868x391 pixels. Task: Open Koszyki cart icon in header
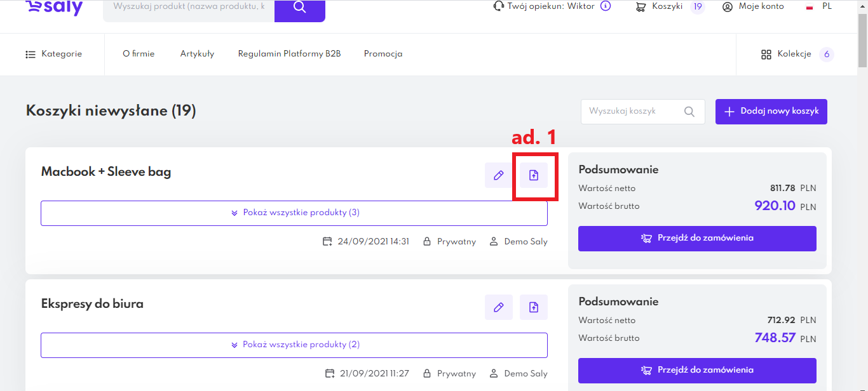click(x=641, y=6)
